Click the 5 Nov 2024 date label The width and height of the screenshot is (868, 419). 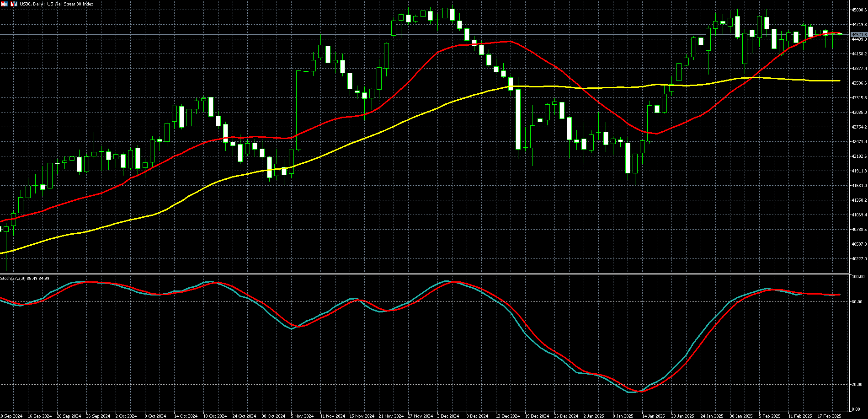tap(302, 416)
